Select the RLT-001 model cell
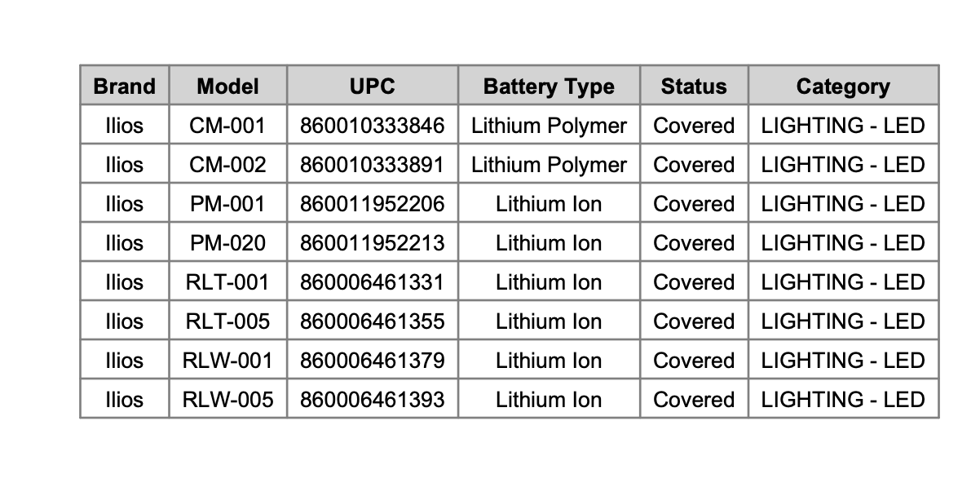 pyautogui.click(x=227, y=282)
